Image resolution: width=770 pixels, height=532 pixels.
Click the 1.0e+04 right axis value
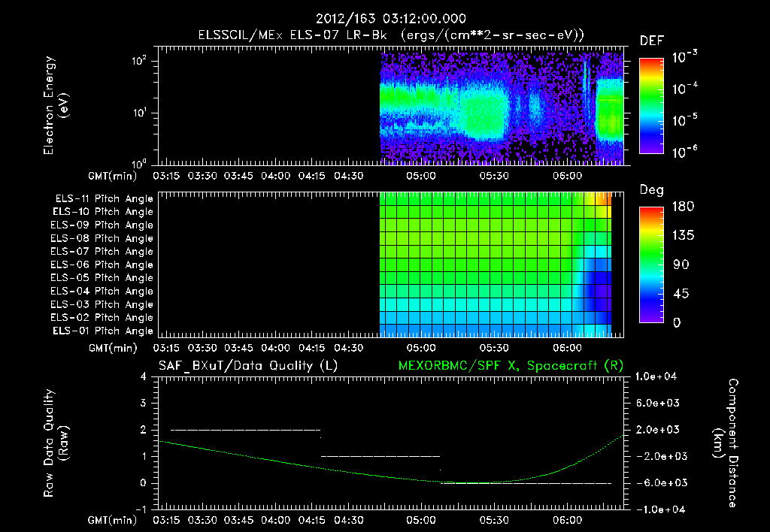click(656, 376)
